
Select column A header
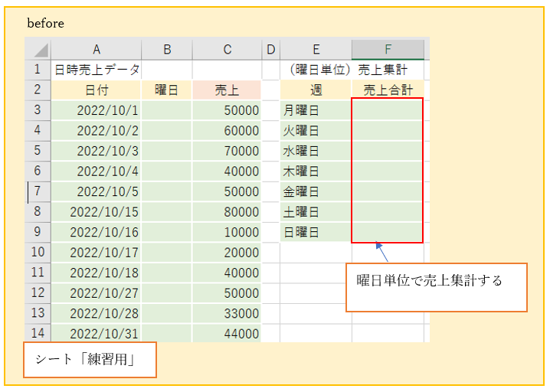click(97, 50)
